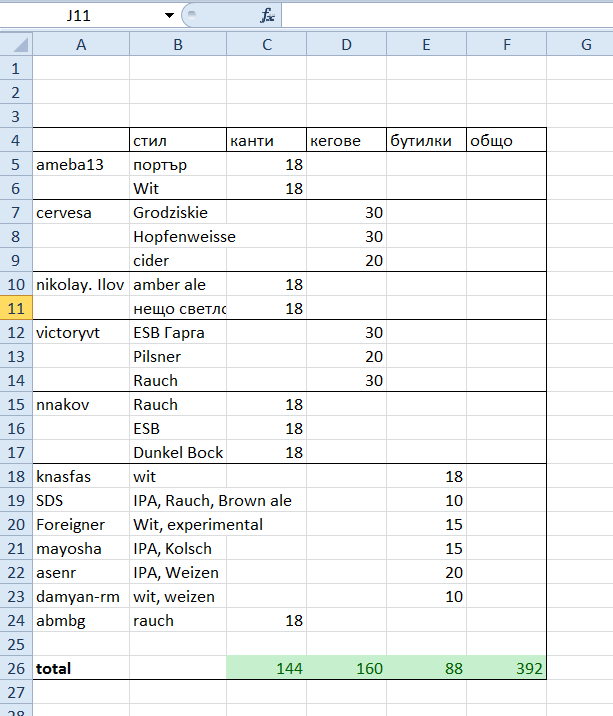Select column A header

pos(81,44)
